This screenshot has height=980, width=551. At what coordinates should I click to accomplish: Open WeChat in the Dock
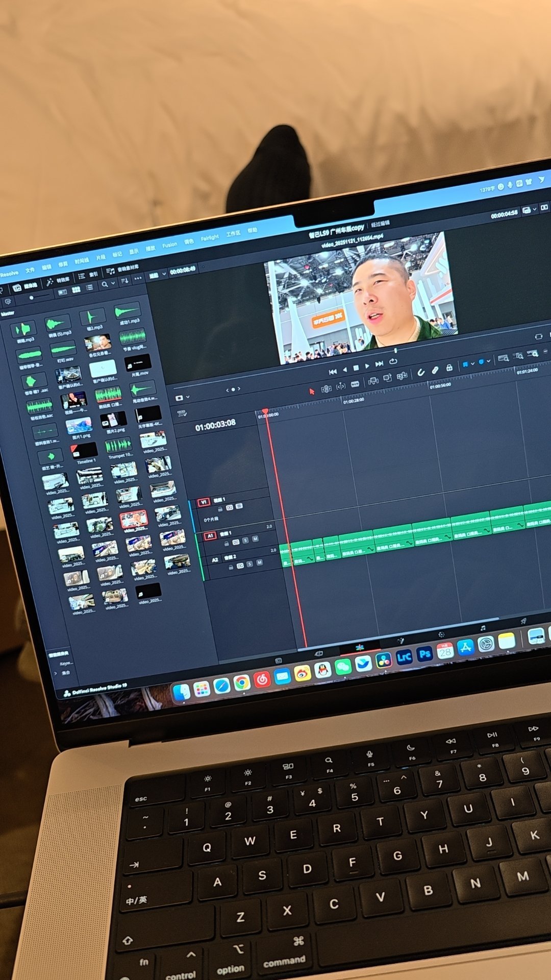click(343, 666)
